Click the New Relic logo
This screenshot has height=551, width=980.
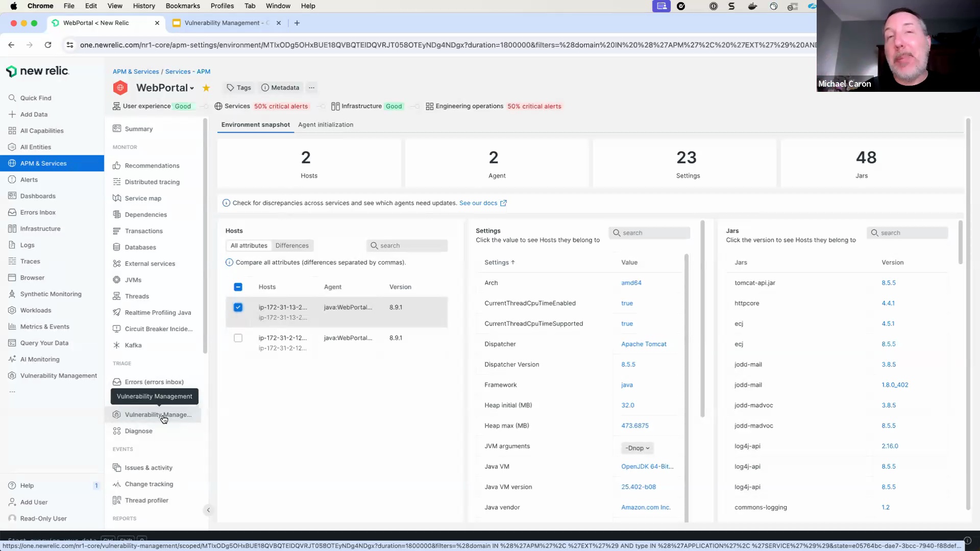pos(37,71)
